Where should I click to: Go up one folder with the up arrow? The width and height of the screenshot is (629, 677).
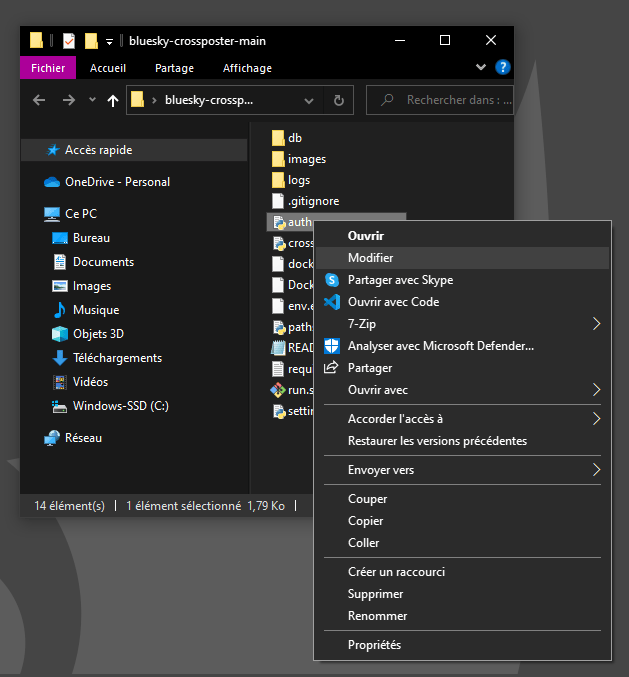pos(113,100)
